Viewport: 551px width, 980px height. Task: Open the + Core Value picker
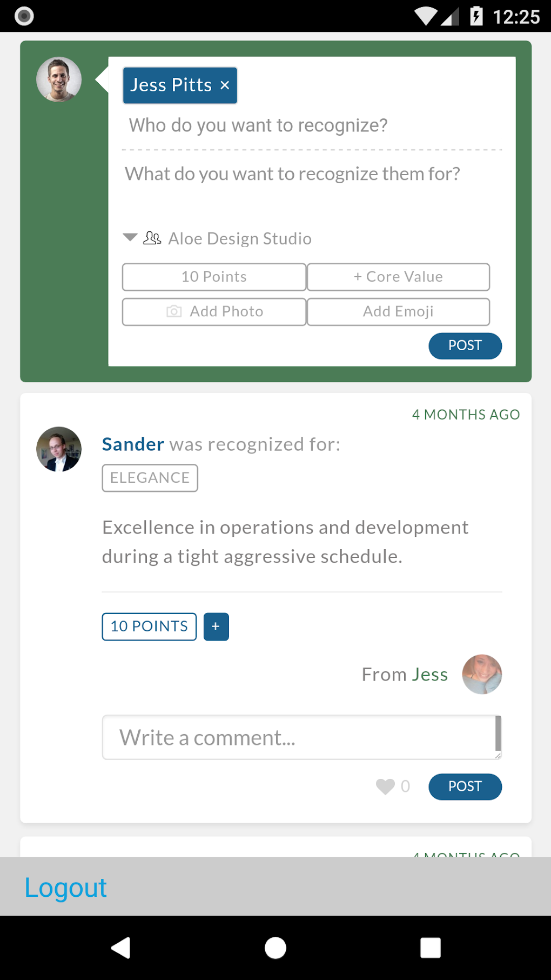coord(398,277)
